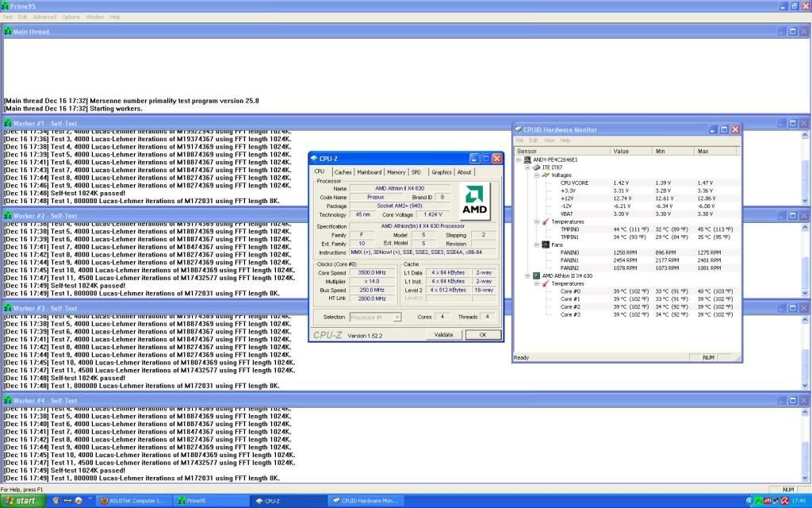The width and height of the screenshot is (812, 508).
Task: Collapse the ITE IT87 node
Action: coord(527,167)
